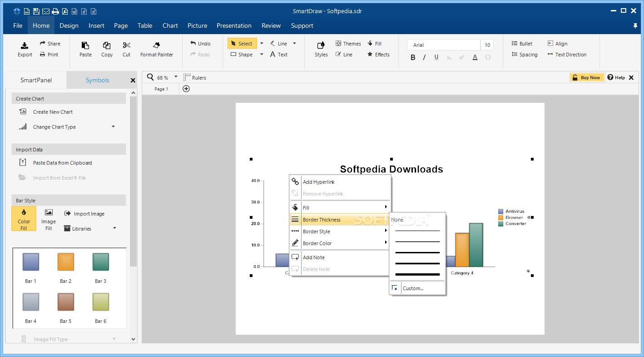Select the Color Fill bar style
Screen dimensions: 644x357
click(24, 219)
